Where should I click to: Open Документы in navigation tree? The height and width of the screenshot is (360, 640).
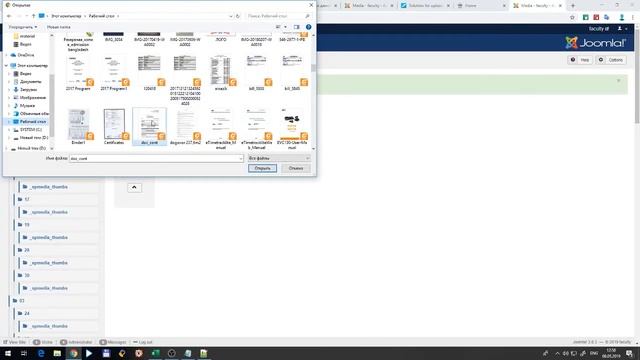click(30, 82)
